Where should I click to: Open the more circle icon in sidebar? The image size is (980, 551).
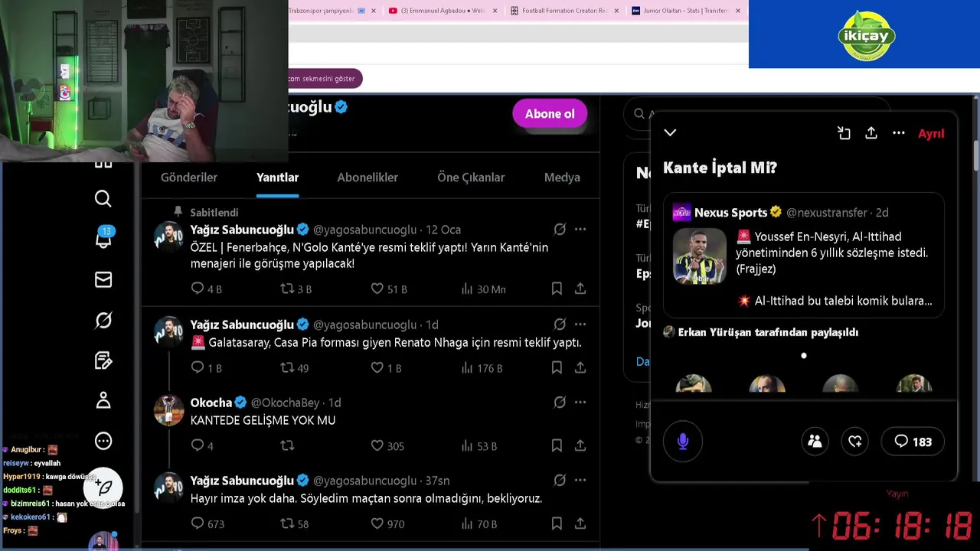point(103,441)
